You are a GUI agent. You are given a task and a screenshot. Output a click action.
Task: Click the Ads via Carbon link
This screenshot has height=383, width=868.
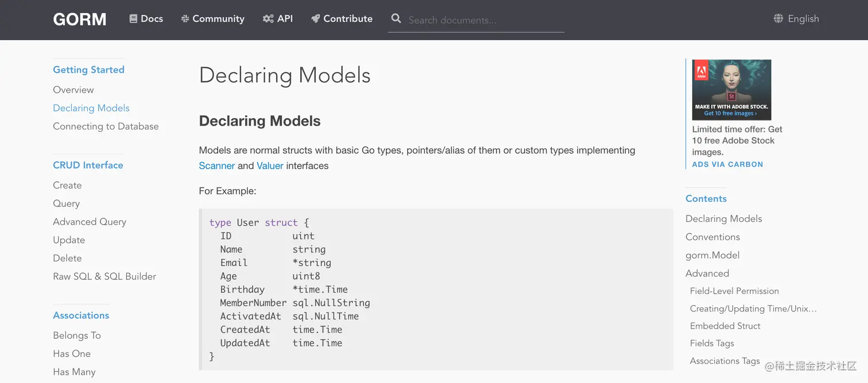[x=727, y=164]
